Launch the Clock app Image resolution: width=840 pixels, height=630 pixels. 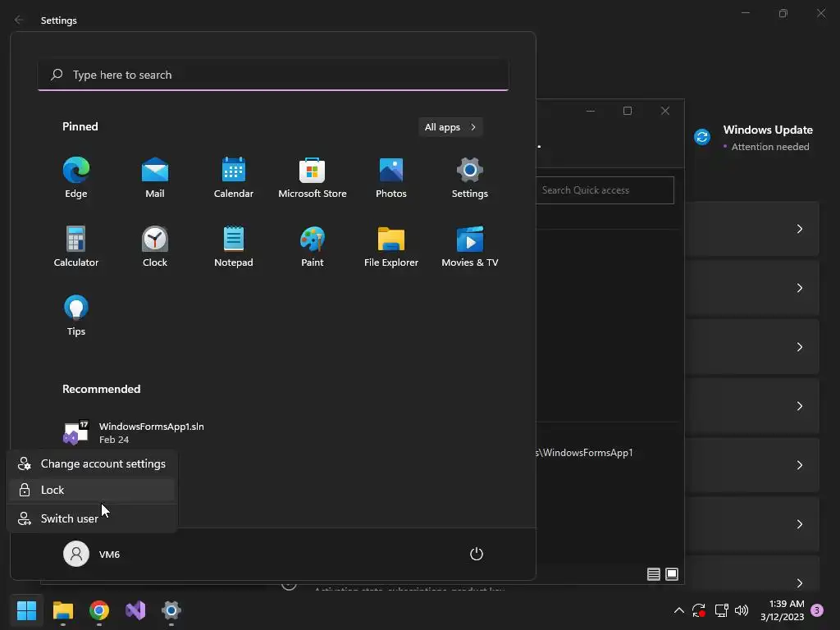point(155,246)
